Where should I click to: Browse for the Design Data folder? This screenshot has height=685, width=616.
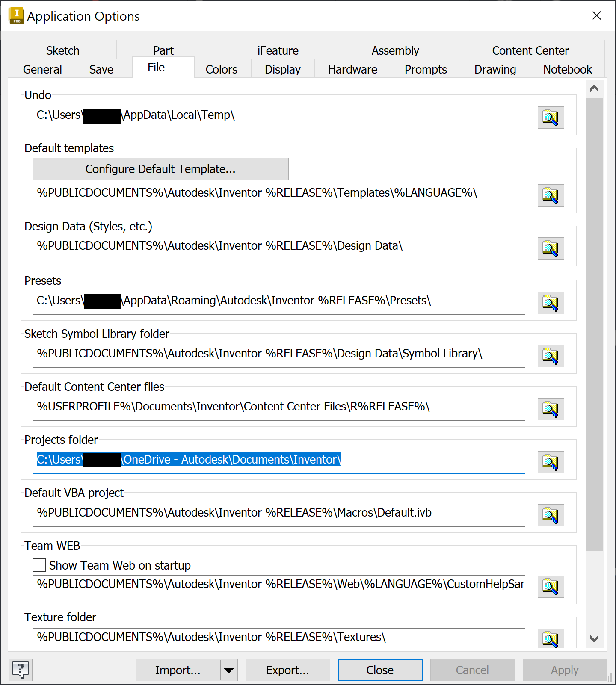pos(551,248)
